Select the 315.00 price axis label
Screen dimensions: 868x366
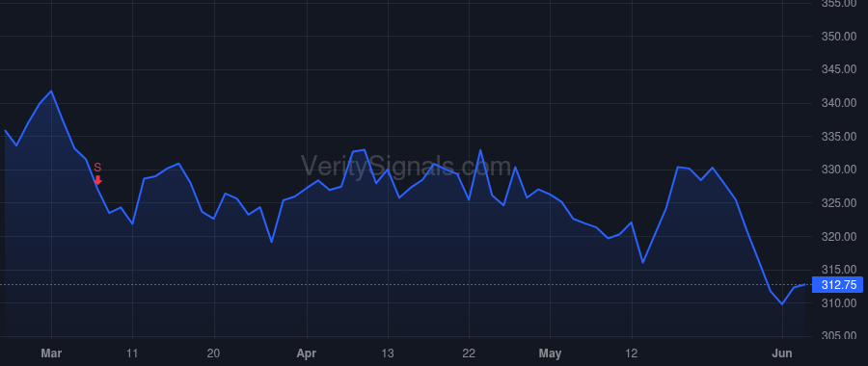coord(839,270)
